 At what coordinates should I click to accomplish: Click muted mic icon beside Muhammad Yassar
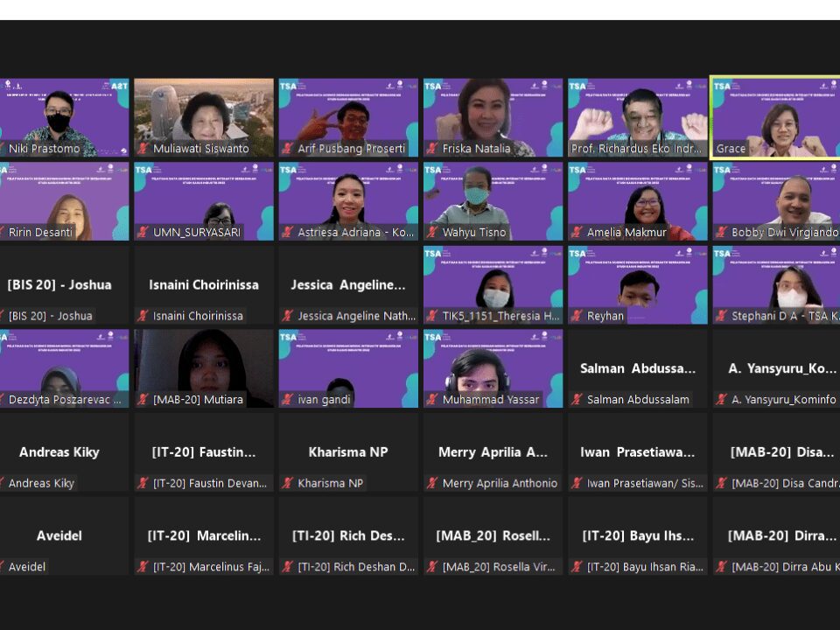click(432, 400)
